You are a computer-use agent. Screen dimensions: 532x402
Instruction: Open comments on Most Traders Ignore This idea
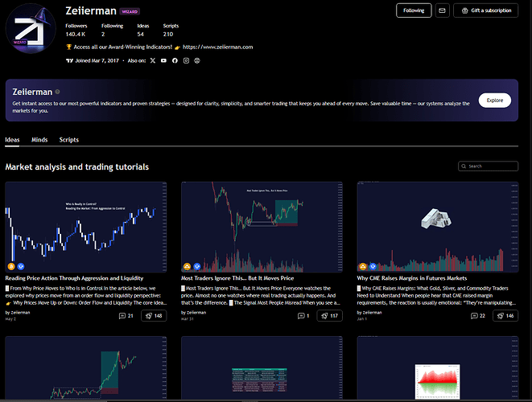(x=303, y=316)
